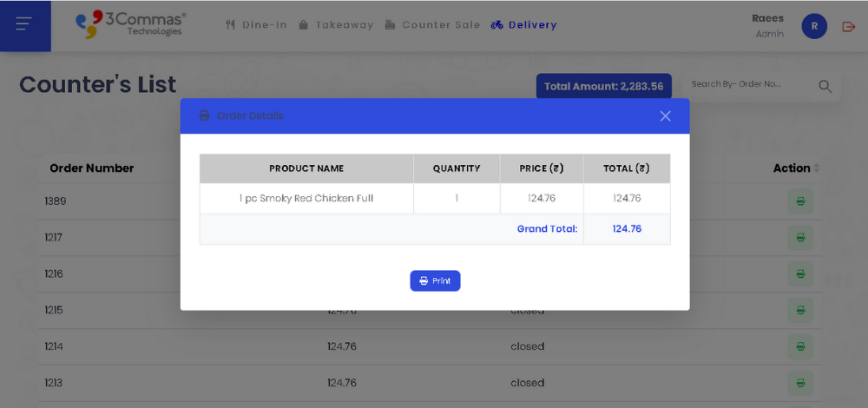This screenshot has width=868, height=408.
Task: Switch to the Dine-In tab
Action: [x=256, y=25]
